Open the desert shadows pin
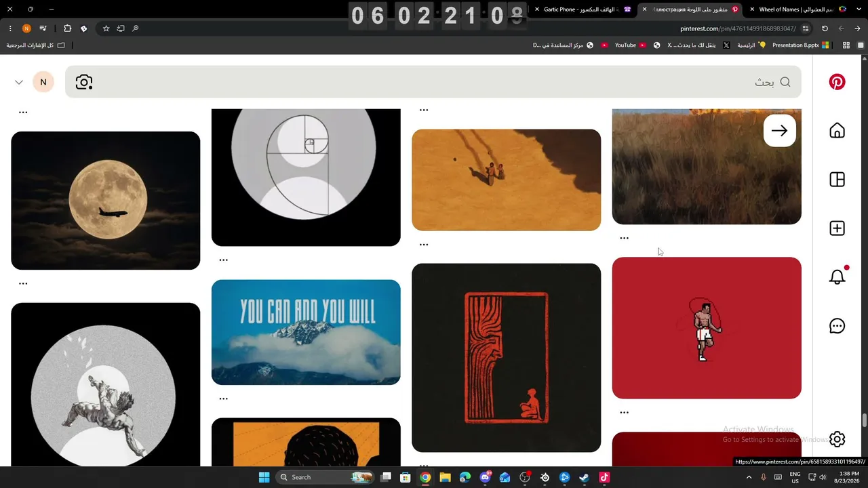This screenshot has width=868, height=488. tap(507, 180)
